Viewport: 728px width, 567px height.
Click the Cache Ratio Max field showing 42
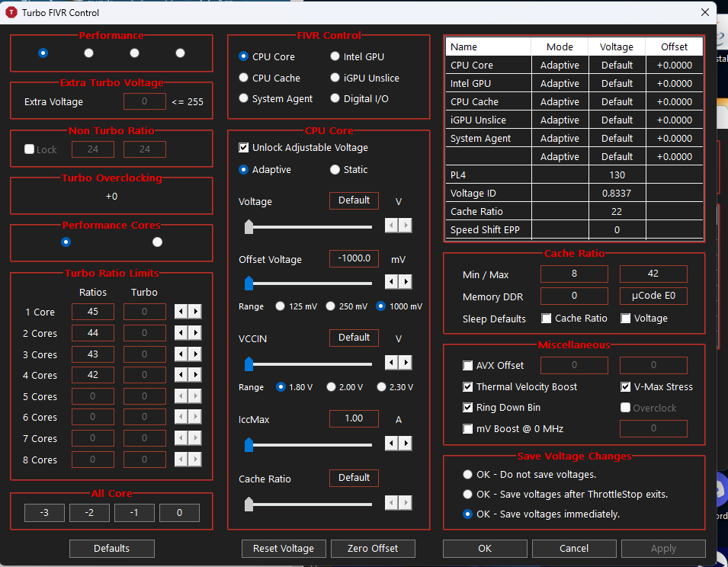(653, 274)
